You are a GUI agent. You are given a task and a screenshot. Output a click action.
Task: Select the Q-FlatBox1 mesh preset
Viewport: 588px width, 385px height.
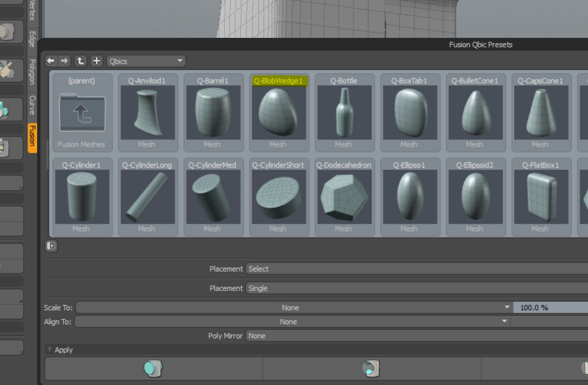(x=541, y=197)
